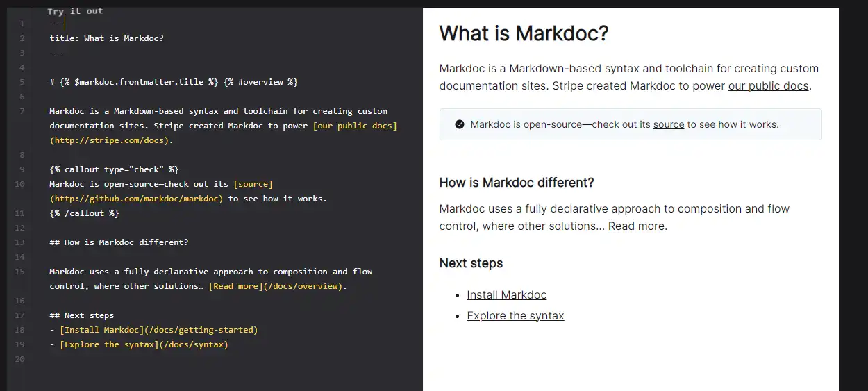Screen dimensions: 868x391
Task: Select line number 20 in the gutter
Action: 20,359
